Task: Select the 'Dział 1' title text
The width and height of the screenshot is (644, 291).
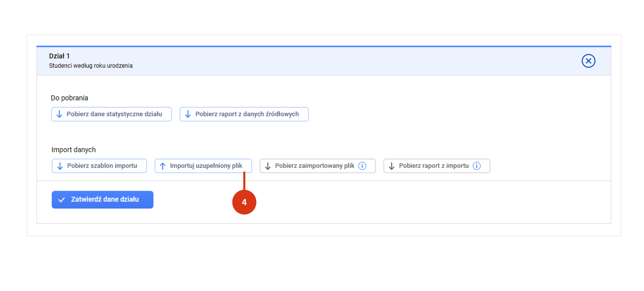Action: tap(59, 56)
